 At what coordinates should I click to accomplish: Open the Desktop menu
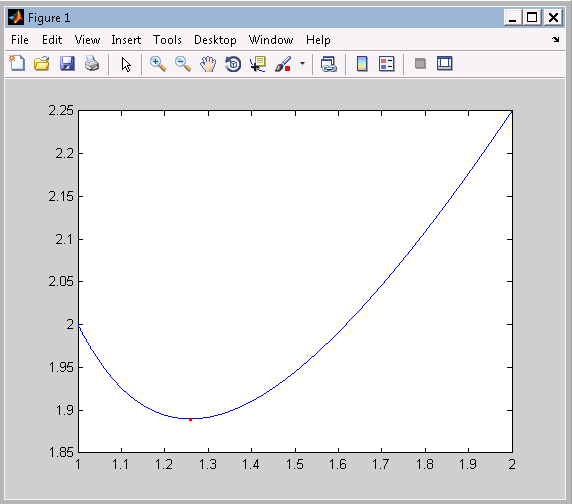point(215,39)
